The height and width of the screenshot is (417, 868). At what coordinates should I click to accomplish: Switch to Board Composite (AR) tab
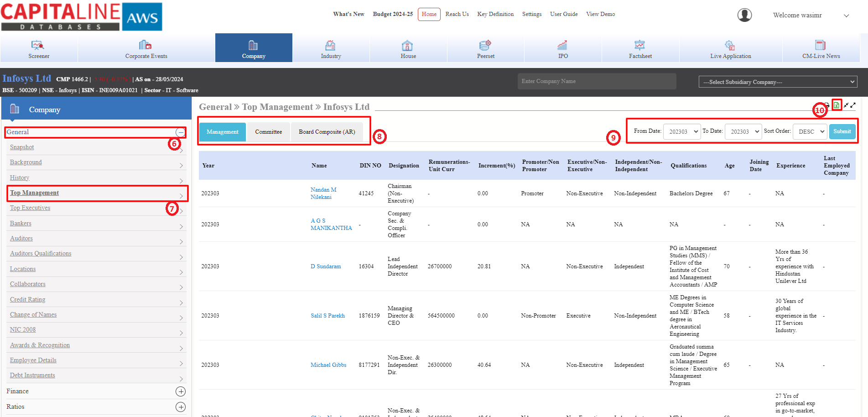pyautogui.click(x=327, y=132)
